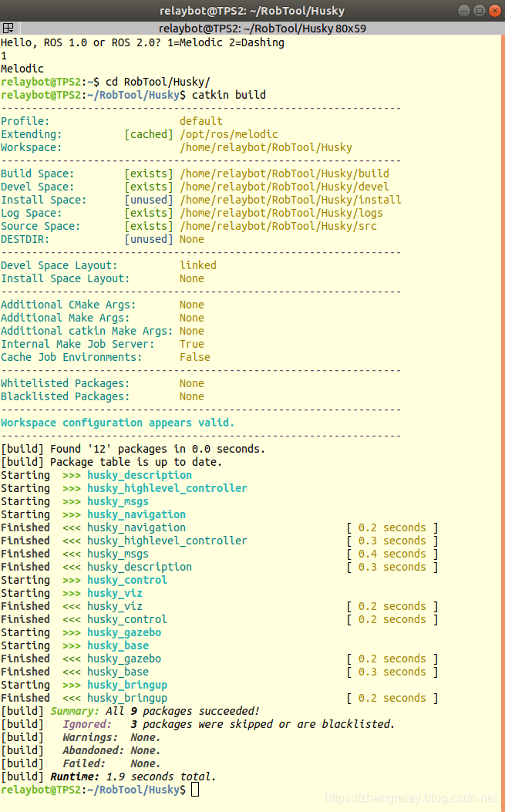Click the line "Found '12' packages in 0.0 seconds"
The image size is (505, 812).
pos(133,449)
